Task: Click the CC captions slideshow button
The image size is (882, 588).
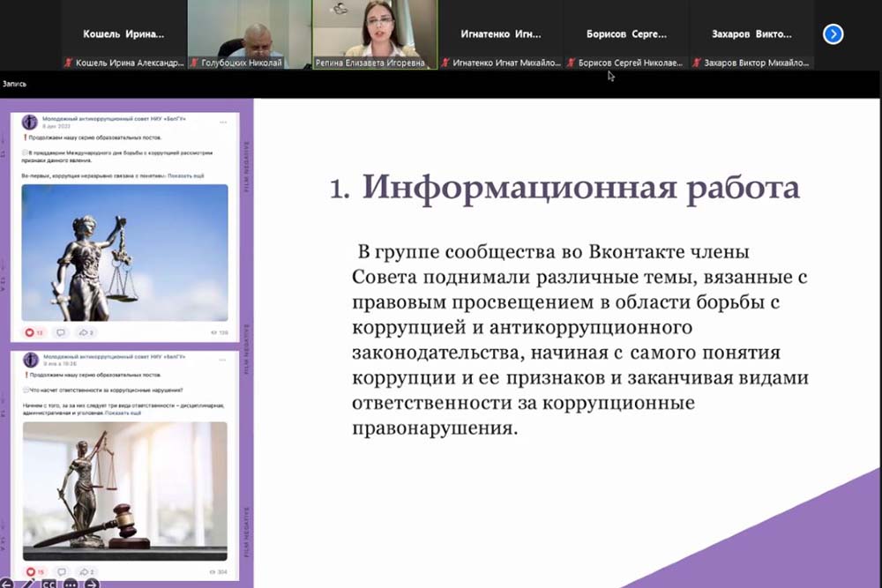Action: point(49,584)
